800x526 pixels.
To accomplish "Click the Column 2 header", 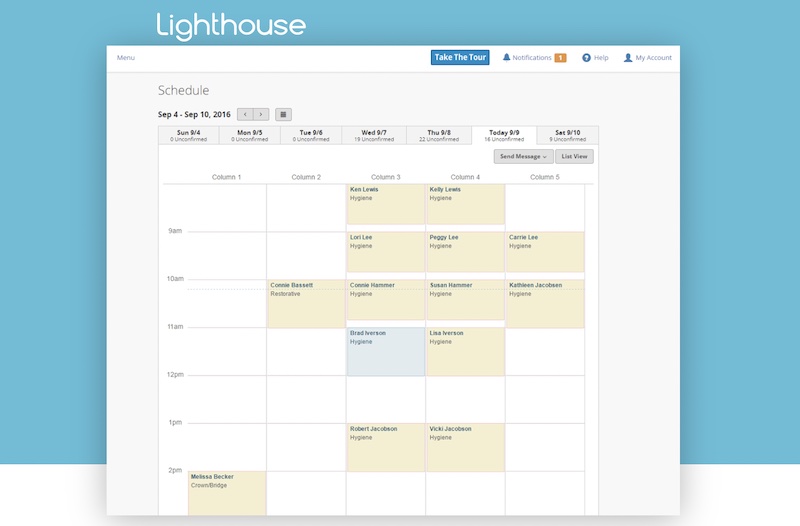I will coord(306,177).
